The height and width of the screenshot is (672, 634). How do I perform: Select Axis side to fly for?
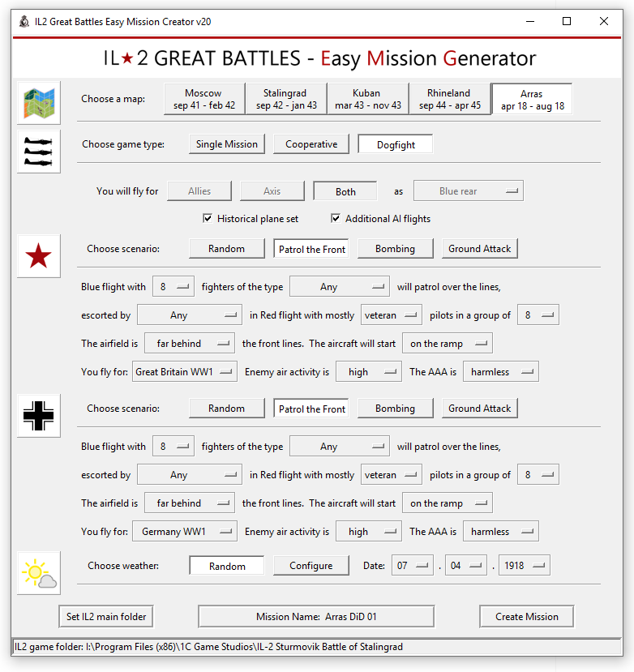272,191
